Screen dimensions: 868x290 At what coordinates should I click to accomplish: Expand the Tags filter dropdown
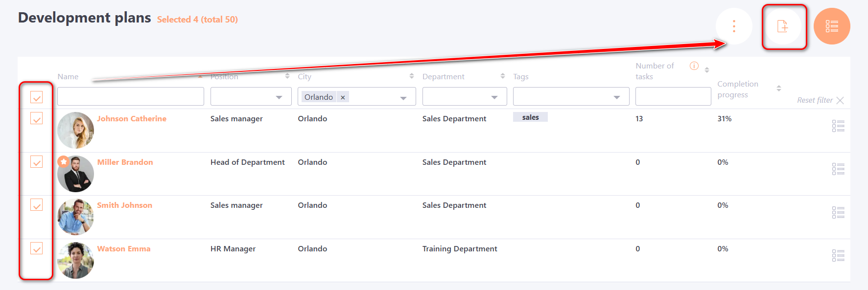click(x=616, y=97)
